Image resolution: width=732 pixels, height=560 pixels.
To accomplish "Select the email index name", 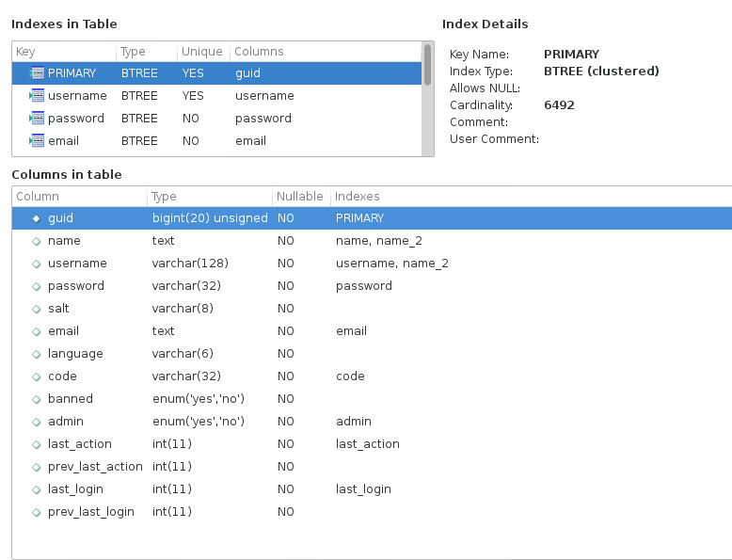I will 63,140.
